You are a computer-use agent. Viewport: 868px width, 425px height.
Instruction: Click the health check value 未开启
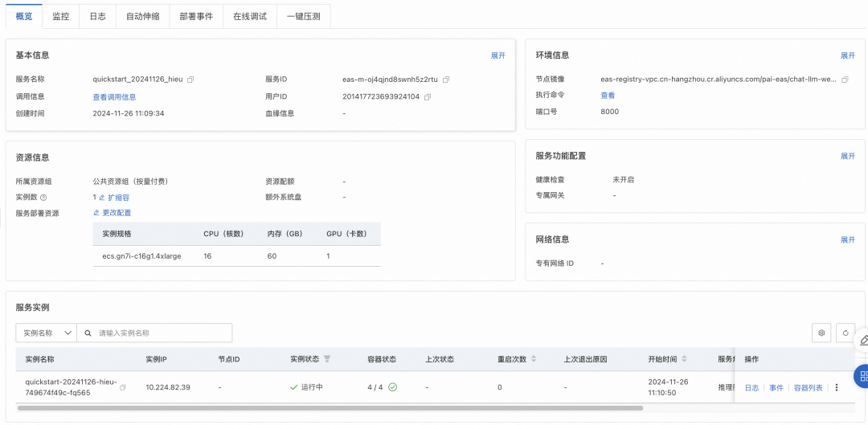[624, 180]
